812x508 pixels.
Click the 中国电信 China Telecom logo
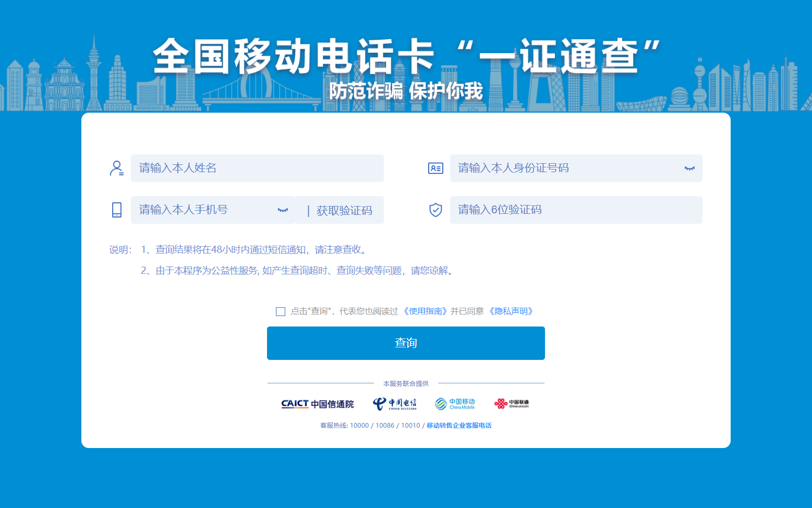point(394,403)
